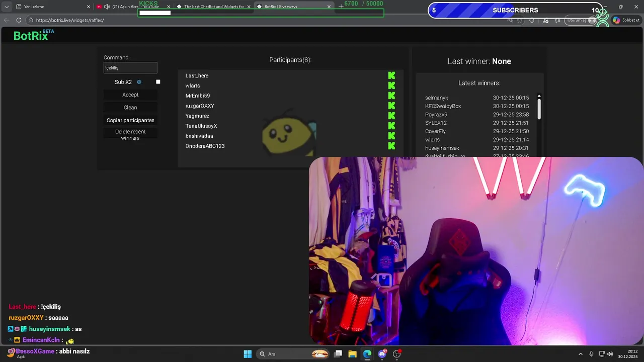This screenshot has height=362, width=644.
Task: Click Kick icon beside MrEmbi59
Action: click(391, 96)
